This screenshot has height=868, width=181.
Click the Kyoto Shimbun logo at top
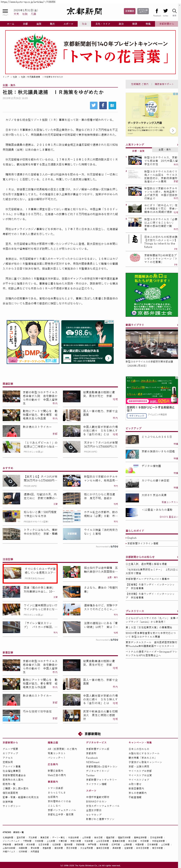pyautogui.click(x=84, y=11)
